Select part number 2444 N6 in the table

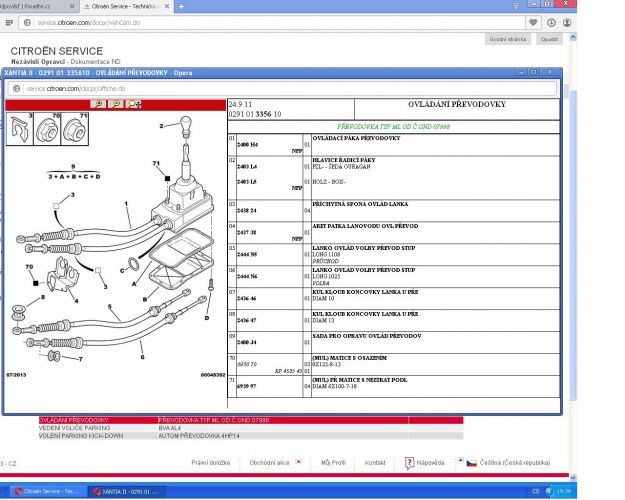point(247,276)
